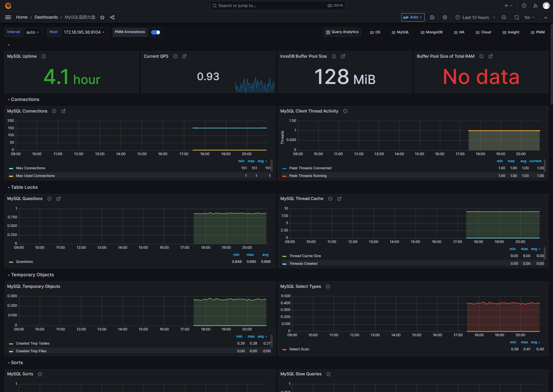Open external link of MySQL Thread Cache panel
Viewport: 553px width, 392px height.
coord(339,199)
